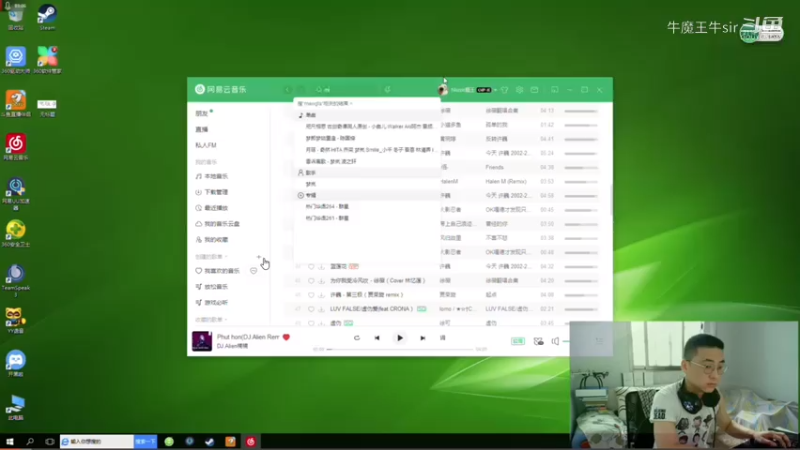The image size is (800, 450).
Task: Open the messages mail icon in header
Action: [534, 90]
